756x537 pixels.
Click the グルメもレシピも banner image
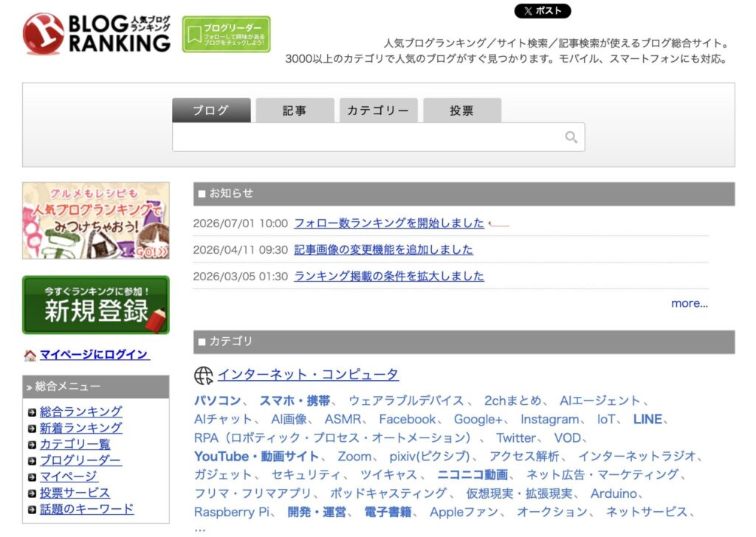coord(96,221)
